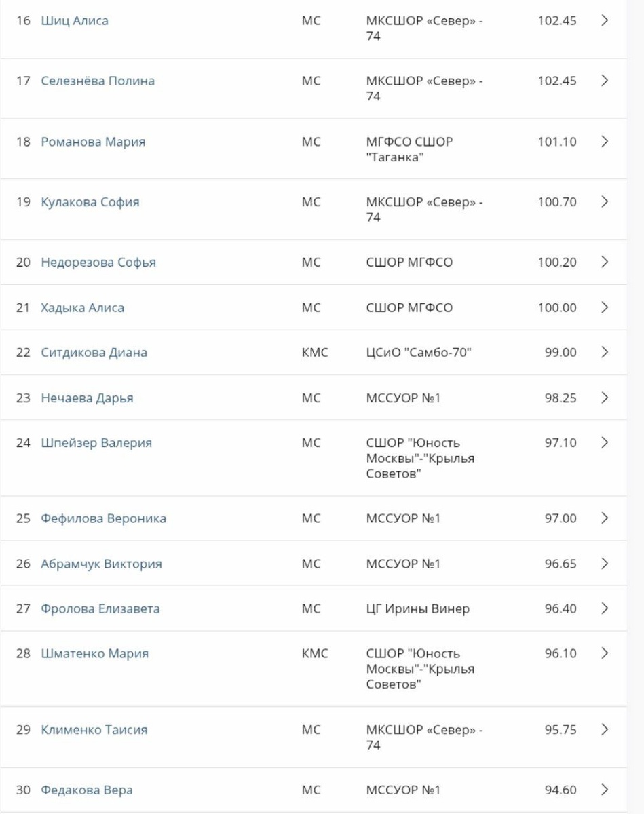Click chevron beside score 96.40
This screenshot has width=644, height=814.
tap(605, 608)
